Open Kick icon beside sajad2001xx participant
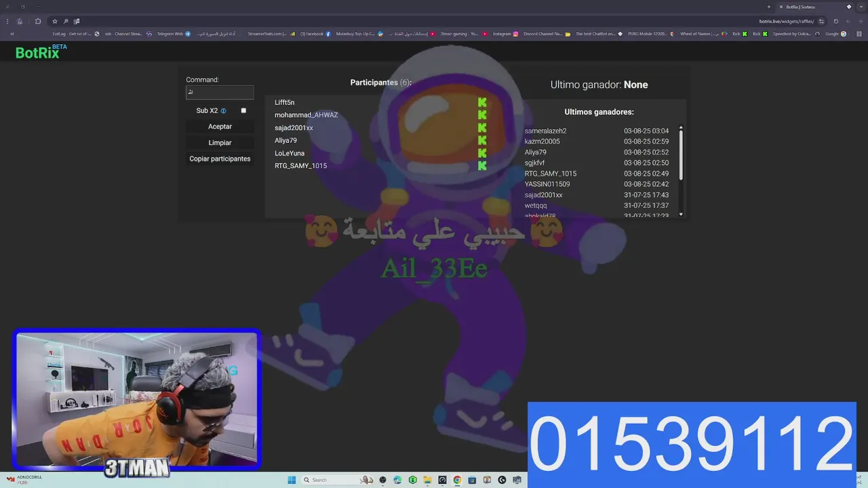This screenshot has height=488, width=868. [x=482, y=127]
